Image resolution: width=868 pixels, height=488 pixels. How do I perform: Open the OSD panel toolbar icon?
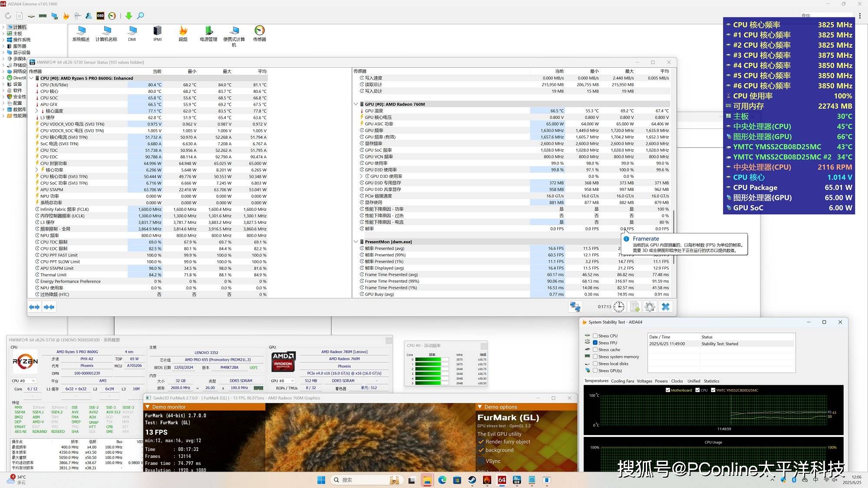[x=100, y=16]
